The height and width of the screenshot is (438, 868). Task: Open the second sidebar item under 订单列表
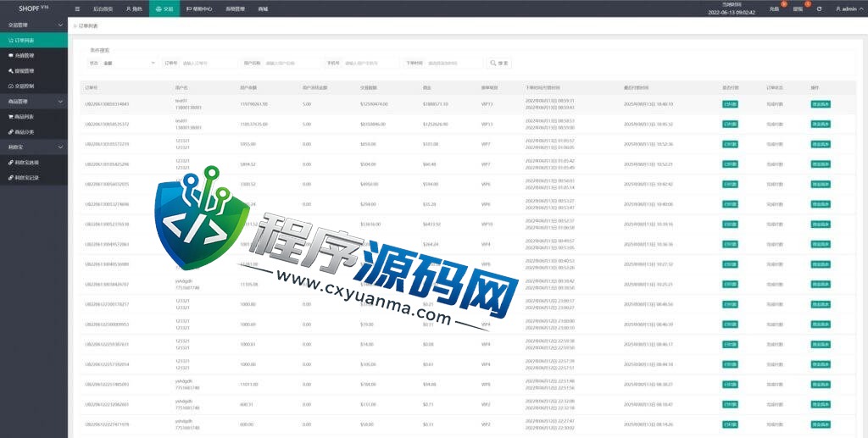[34, 56]
